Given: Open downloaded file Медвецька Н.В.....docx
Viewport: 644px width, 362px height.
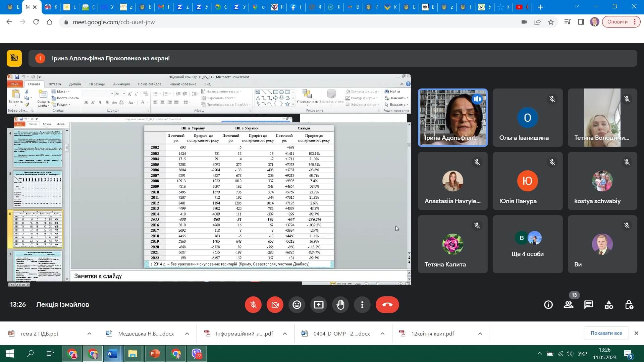Looking at the screenshot, I should coord(146,334).
